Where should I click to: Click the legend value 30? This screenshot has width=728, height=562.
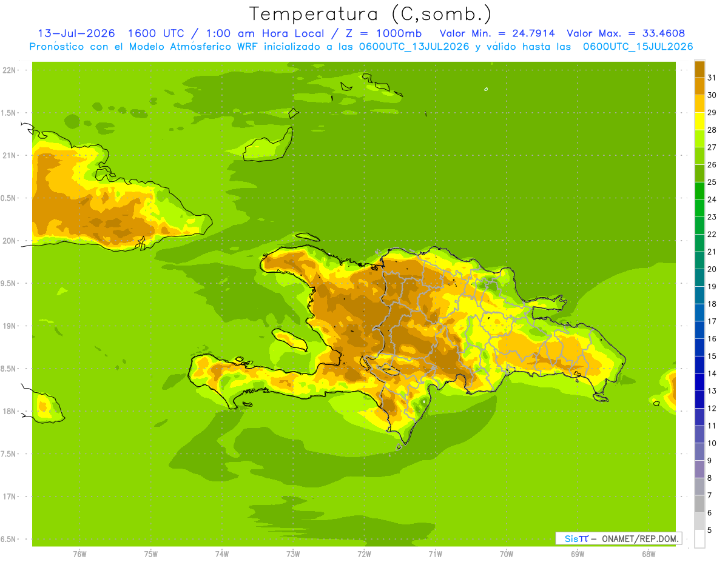tap(712, 95)
